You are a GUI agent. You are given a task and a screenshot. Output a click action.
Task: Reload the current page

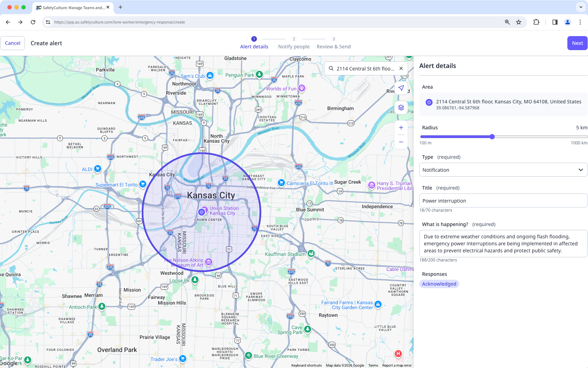point(33,22)
